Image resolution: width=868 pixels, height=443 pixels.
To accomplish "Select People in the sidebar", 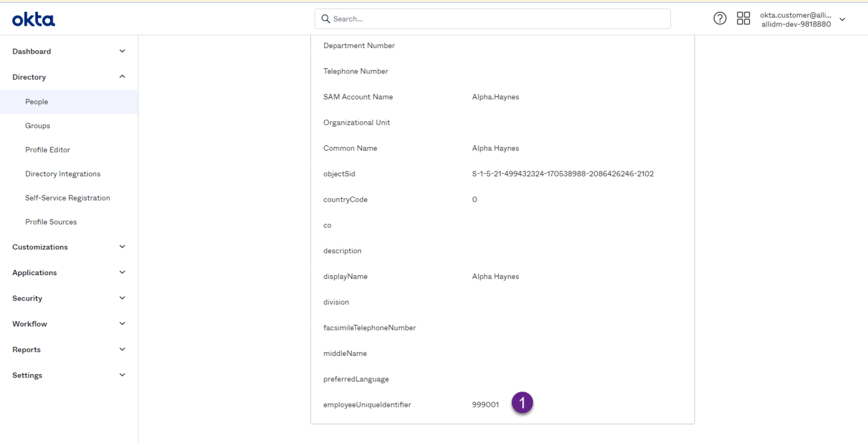I will (36, 102).
